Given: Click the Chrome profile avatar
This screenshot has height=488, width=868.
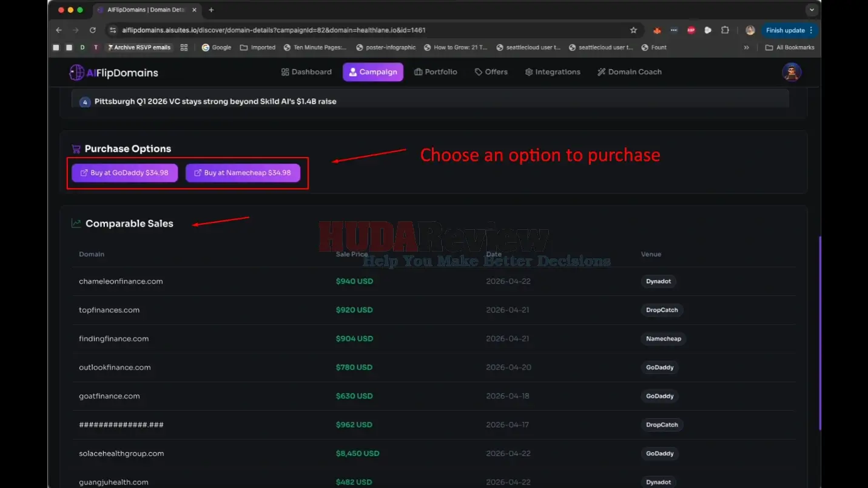Looking at the screenshot, I should (750, 30).
